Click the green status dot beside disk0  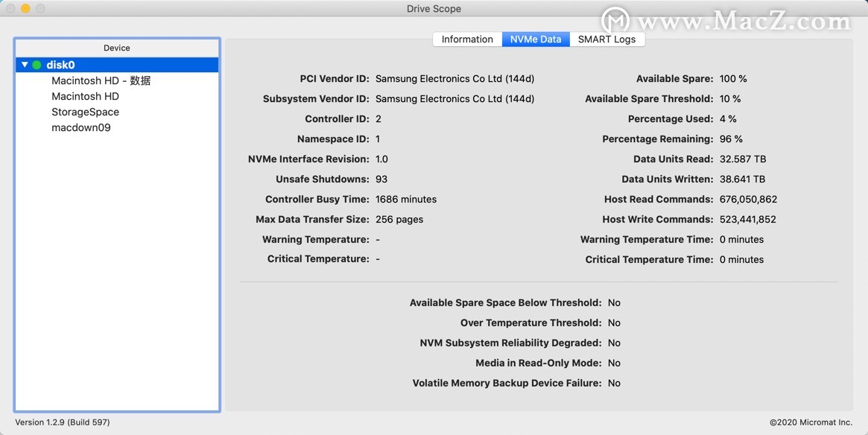(37, 65)
